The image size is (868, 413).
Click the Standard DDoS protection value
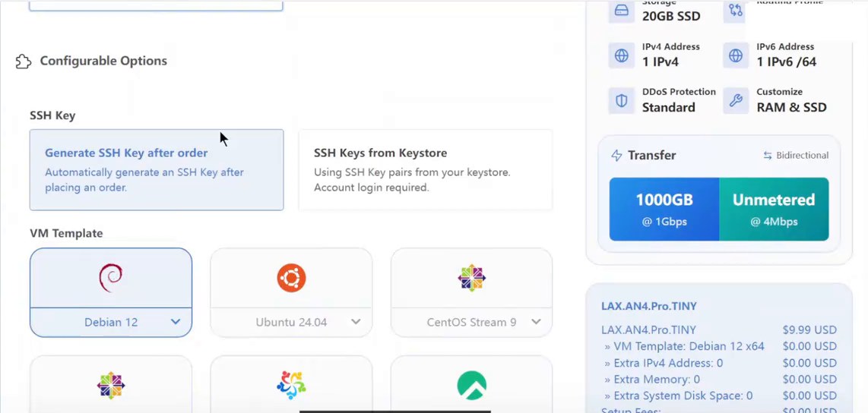(669, 107)
